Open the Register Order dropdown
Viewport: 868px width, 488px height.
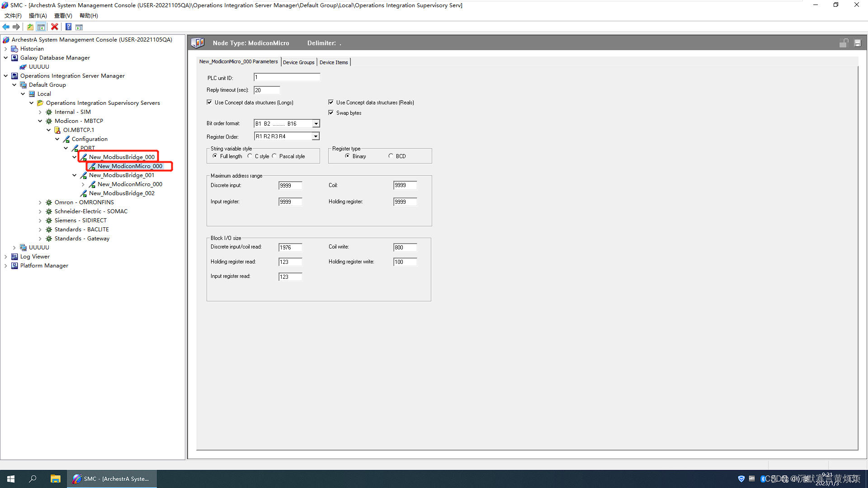316,136
